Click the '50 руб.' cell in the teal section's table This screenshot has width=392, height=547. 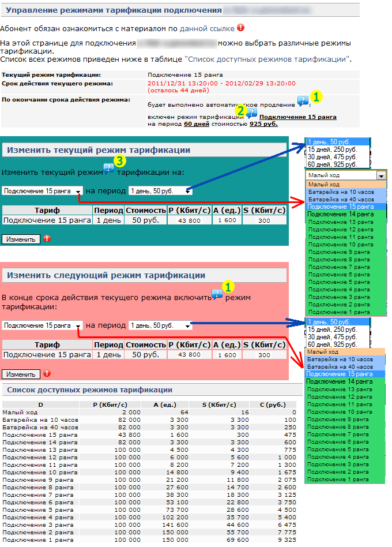click(x=145, y=220)
